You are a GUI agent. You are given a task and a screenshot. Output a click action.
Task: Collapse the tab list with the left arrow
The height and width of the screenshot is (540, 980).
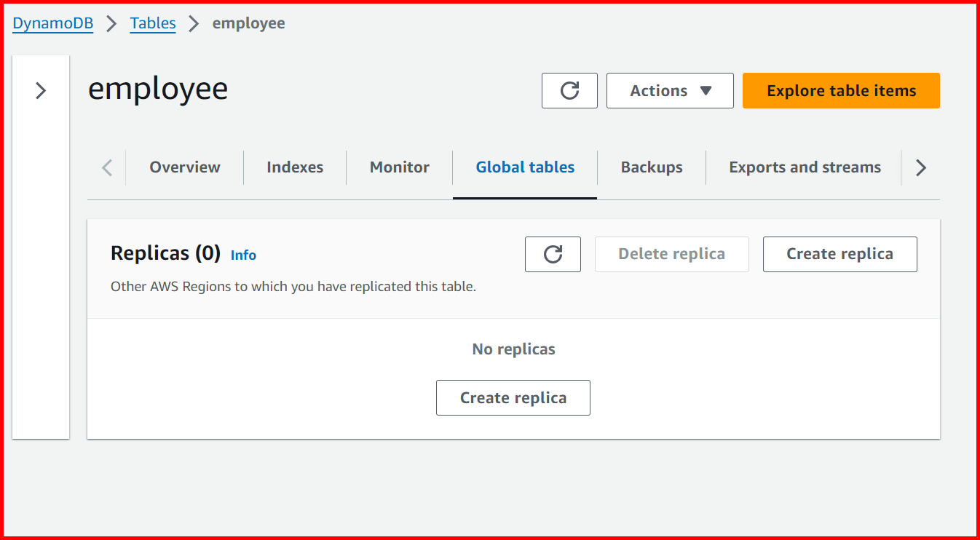coord(106,167)
